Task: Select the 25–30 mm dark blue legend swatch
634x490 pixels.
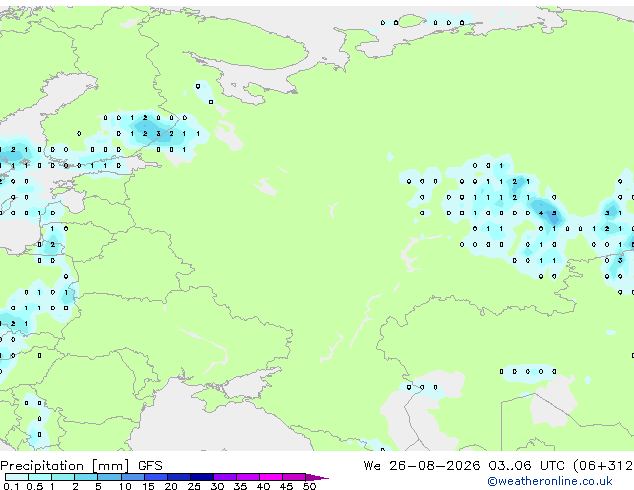Action: tap(202, 477)
